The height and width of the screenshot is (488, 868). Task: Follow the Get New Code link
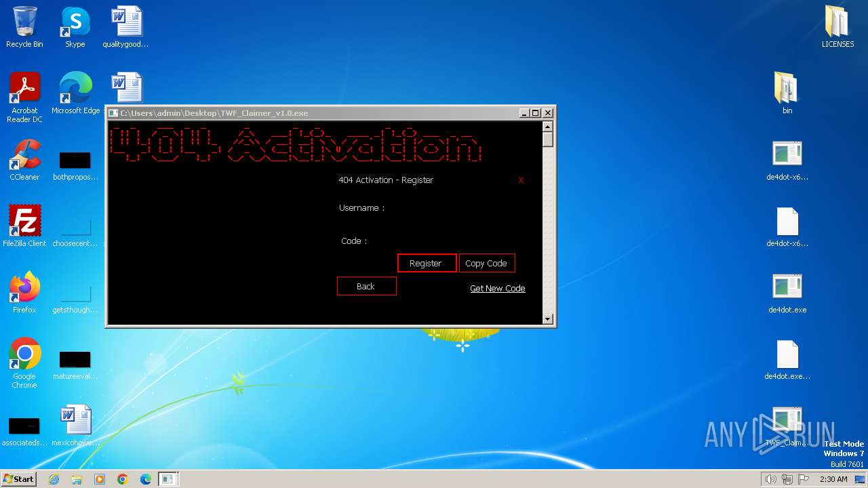498,288
